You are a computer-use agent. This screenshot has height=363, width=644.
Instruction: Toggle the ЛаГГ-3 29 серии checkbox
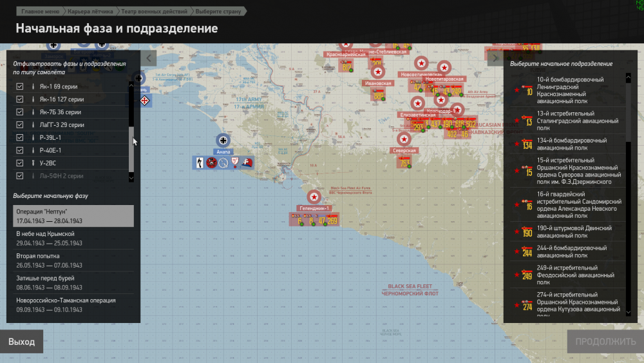click(x=20, y=124)
